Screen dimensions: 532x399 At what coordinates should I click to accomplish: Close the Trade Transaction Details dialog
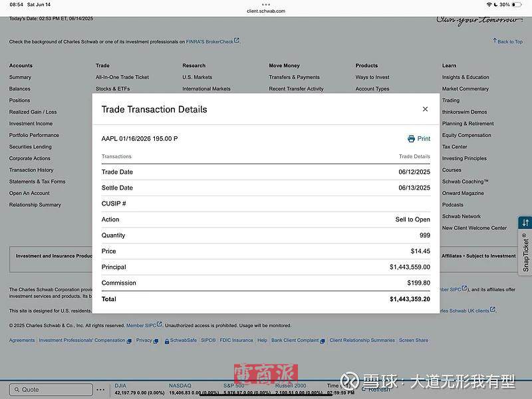pos(425,109)
